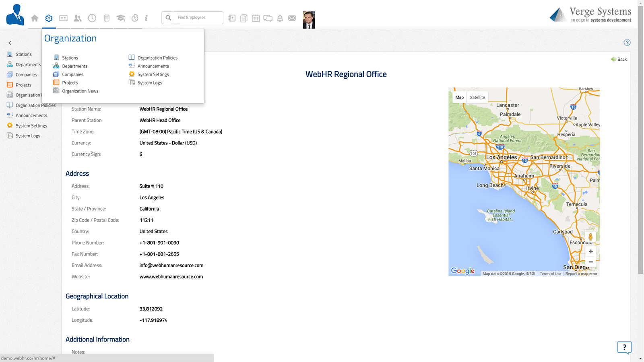Open the user profile photo menu

pyautogui.click(x=309, y=20)
